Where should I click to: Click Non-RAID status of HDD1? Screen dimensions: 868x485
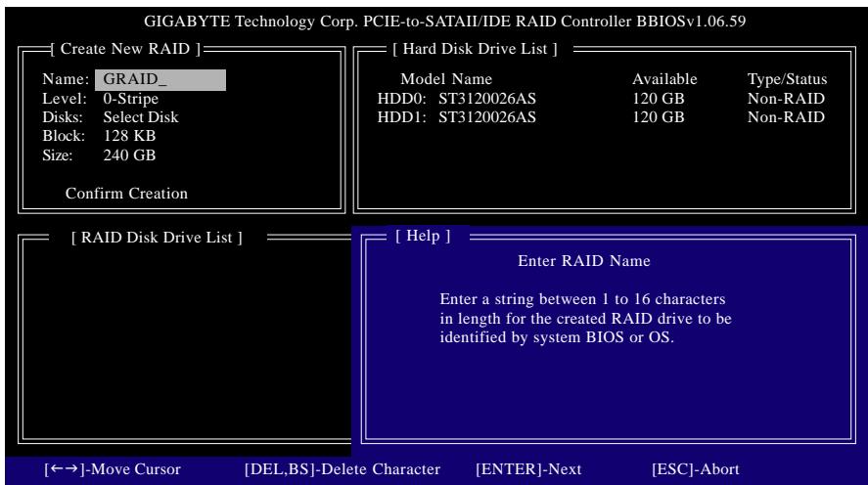pos(786,117)
